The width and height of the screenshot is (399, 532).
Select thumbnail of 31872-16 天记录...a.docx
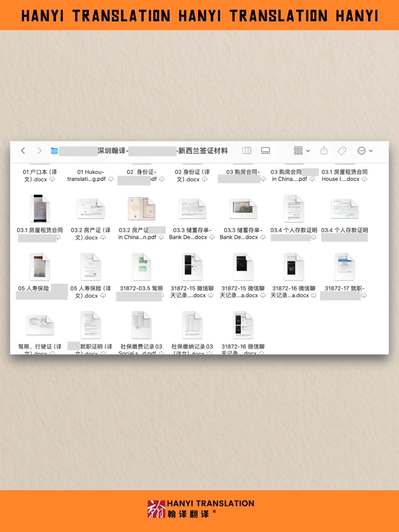294,267
